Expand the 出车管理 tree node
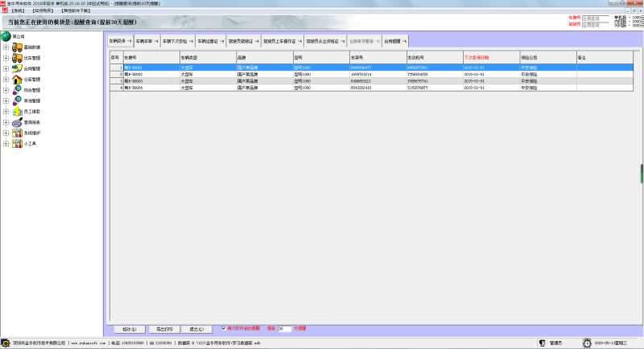Screen dimensions: 644x349 [x=6, y=58]
